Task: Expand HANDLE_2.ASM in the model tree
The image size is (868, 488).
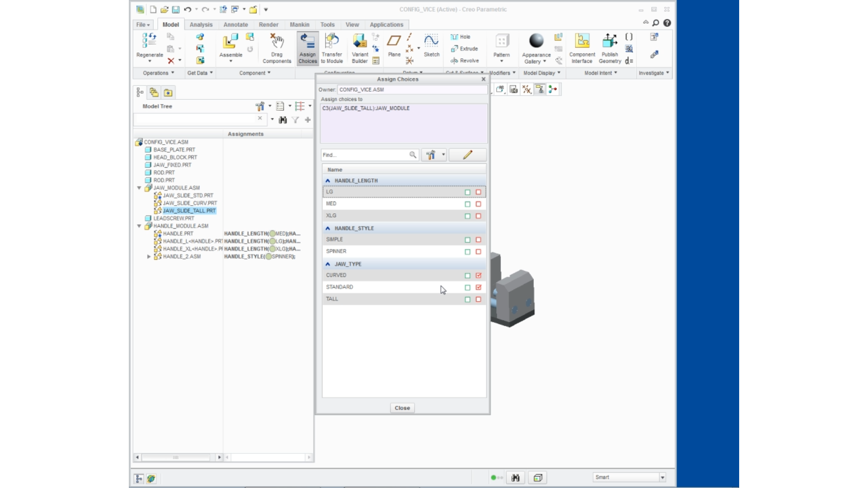Action: 149,256
